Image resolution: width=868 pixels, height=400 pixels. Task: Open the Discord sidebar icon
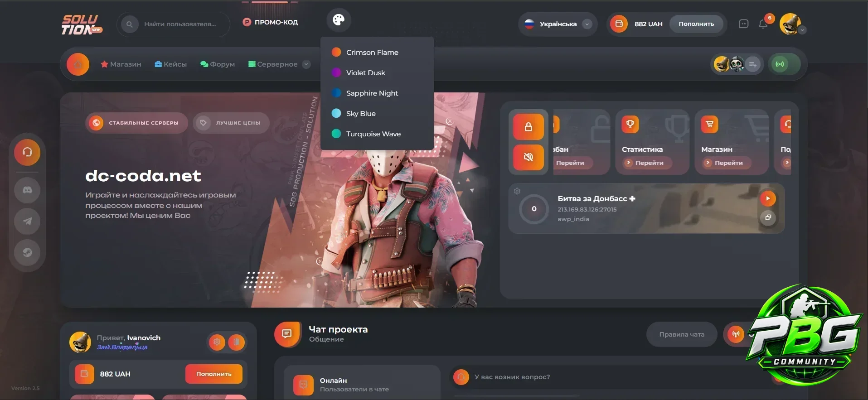click(x=27, y=190)
